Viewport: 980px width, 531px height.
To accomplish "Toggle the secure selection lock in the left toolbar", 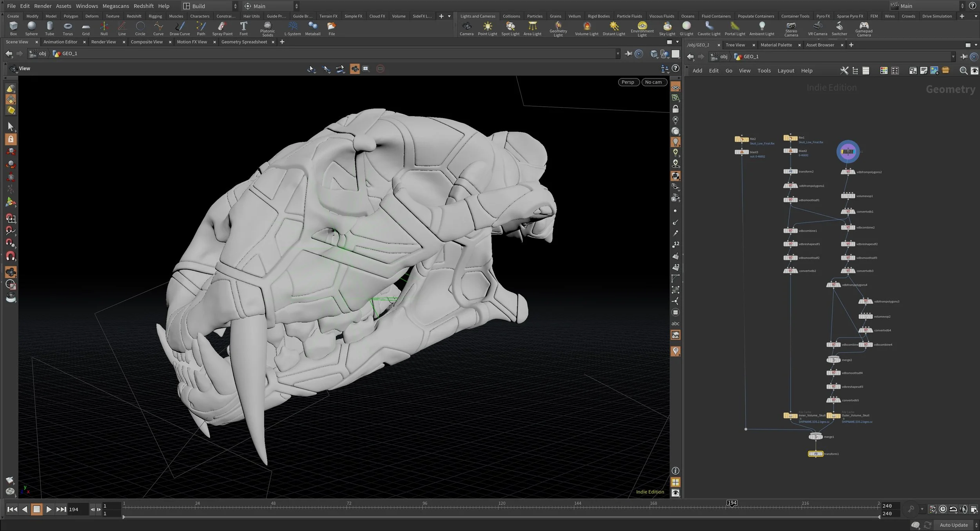I will point(11,139).
